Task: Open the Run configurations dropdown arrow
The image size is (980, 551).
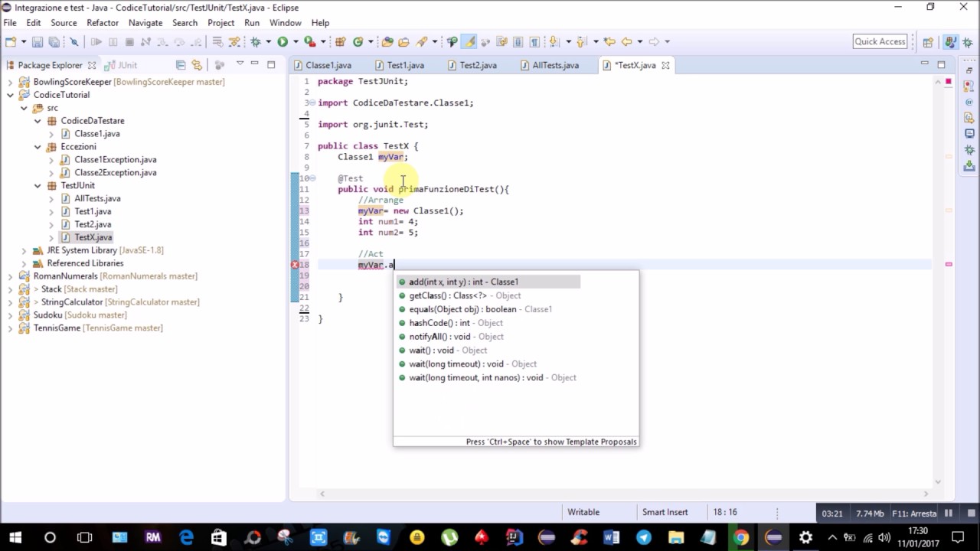Action: click(296, 42)
